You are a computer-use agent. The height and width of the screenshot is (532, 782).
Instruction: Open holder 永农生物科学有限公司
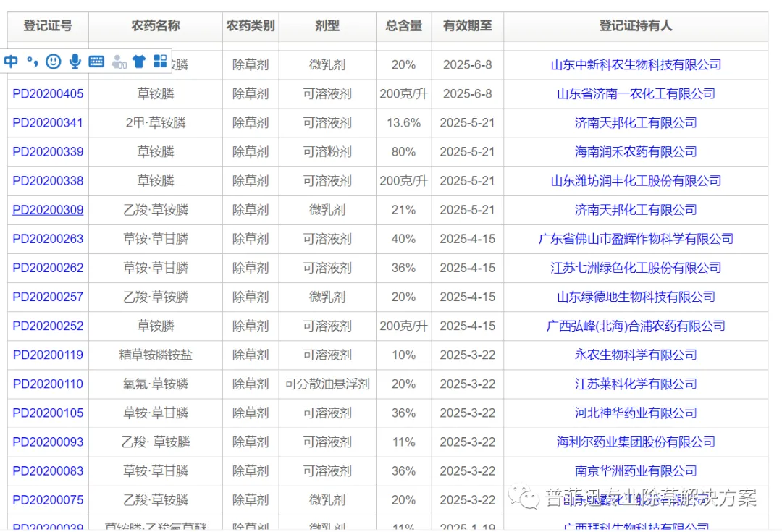pyautogui.click(x=636, y=355)
